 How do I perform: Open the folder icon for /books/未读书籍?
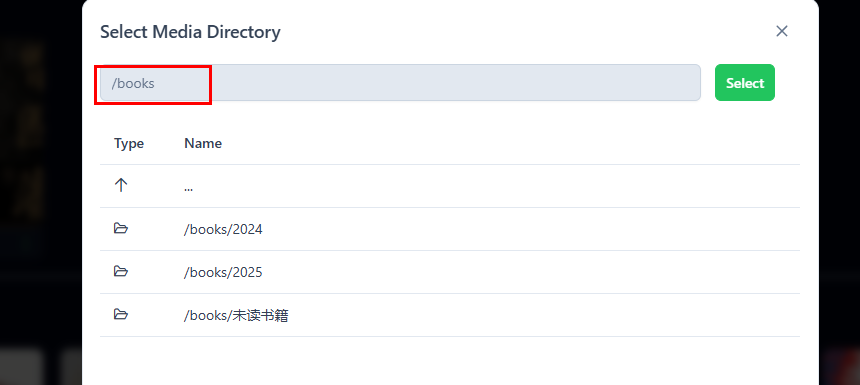click(121, 314)
